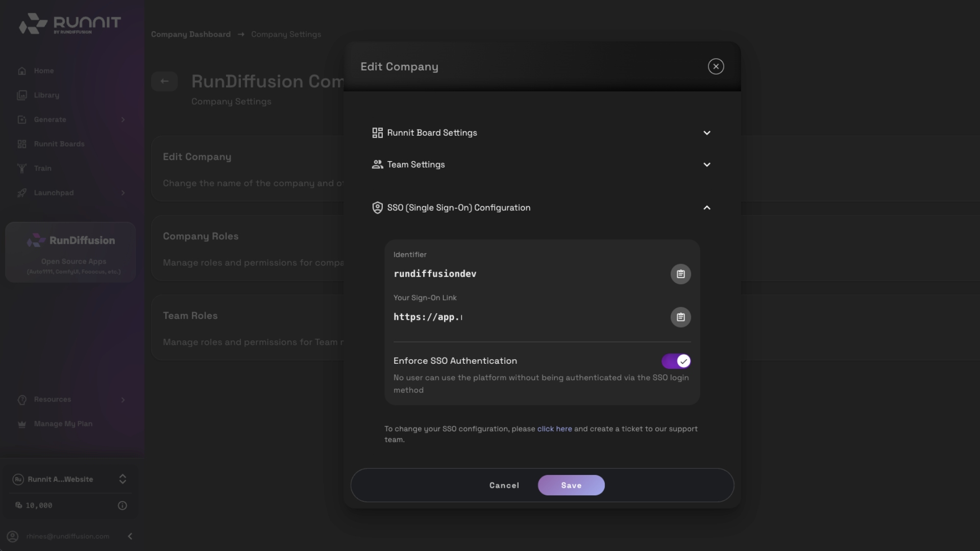Follow the 'click here' support link

pyautogui.click(x=554, y=429)
